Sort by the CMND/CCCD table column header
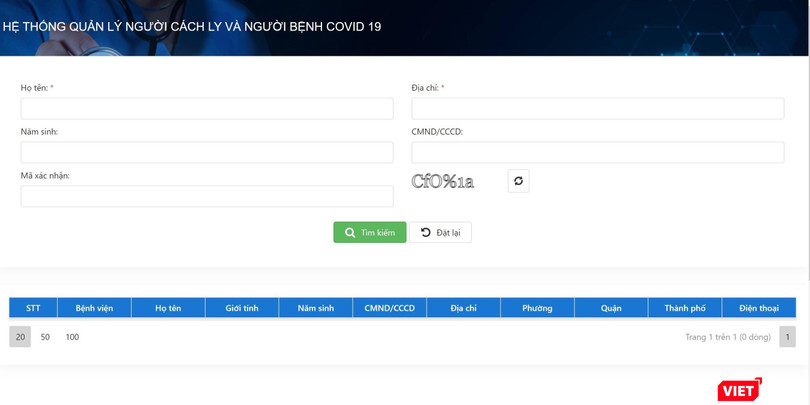 click(x=390, y=308)
